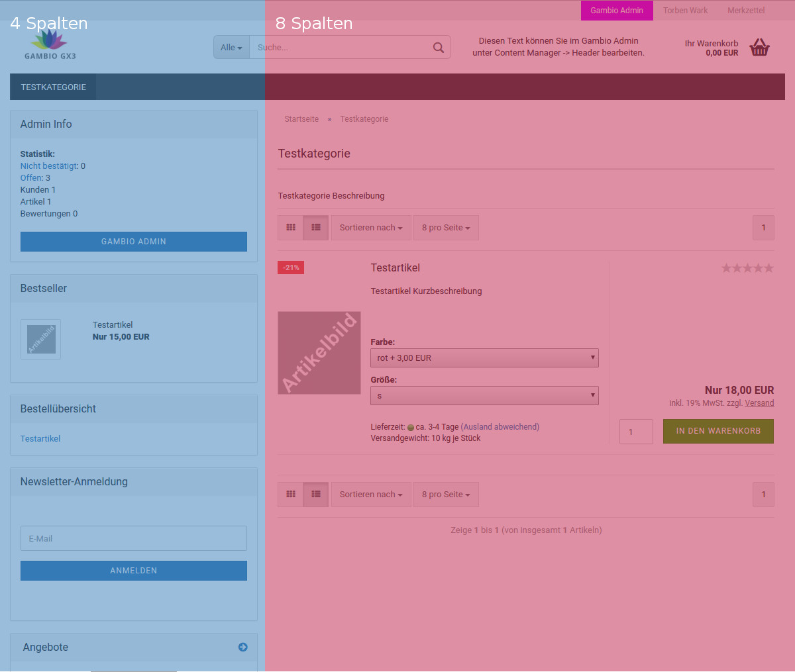The width and height of the screenshot is (795, 672).
Task: Click the search magnifier icon
Action: 438,48
